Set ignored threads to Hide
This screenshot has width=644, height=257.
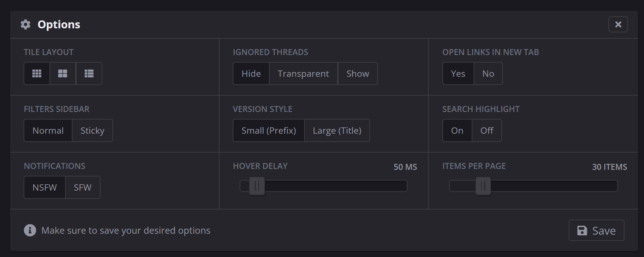tap(251, 74)
